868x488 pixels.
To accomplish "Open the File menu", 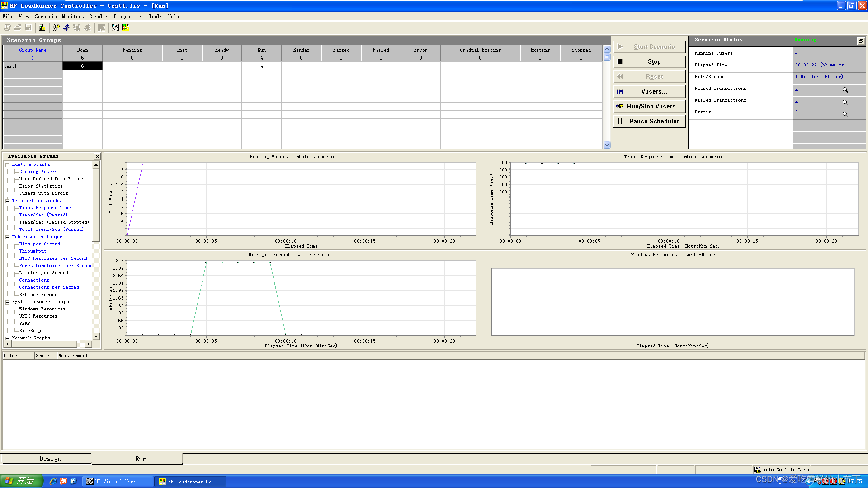I will tap(8, 17).
